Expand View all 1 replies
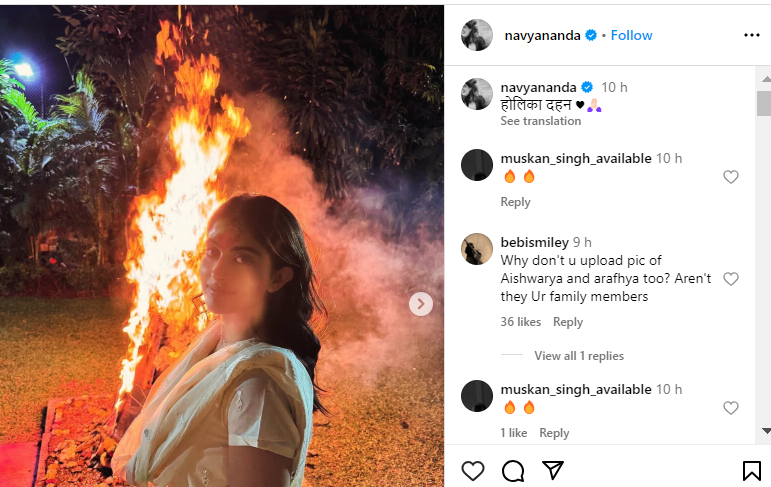Screen dimensions: 771x487 tap(578, 356)
